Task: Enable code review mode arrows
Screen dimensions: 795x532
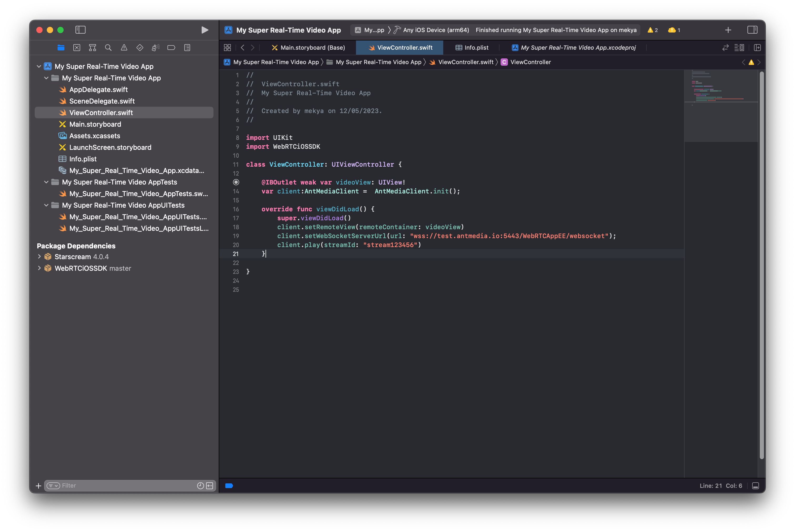Action: [725, 48]
